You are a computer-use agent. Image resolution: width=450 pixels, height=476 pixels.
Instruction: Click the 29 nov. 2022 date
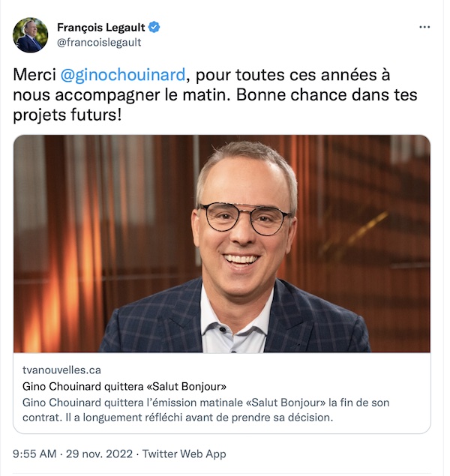click(x=99, y=454)
